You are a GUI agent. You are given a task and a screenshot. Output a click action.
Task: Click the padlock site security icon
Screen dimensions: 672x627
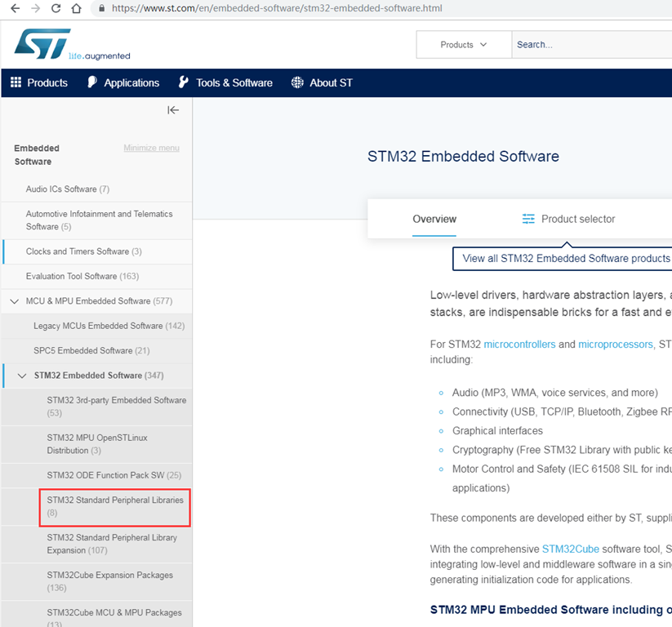[x=101, y=8]
